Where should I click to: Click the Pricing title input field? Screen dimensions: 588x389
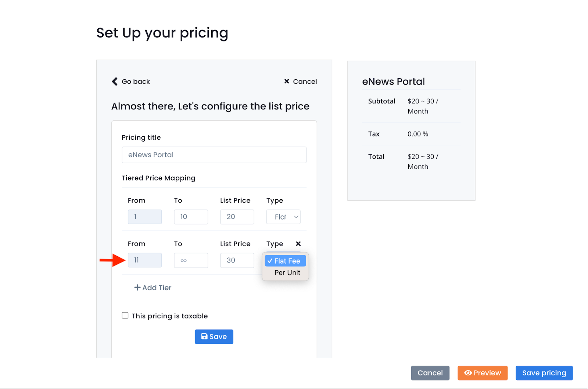click(x=214, y=155)
